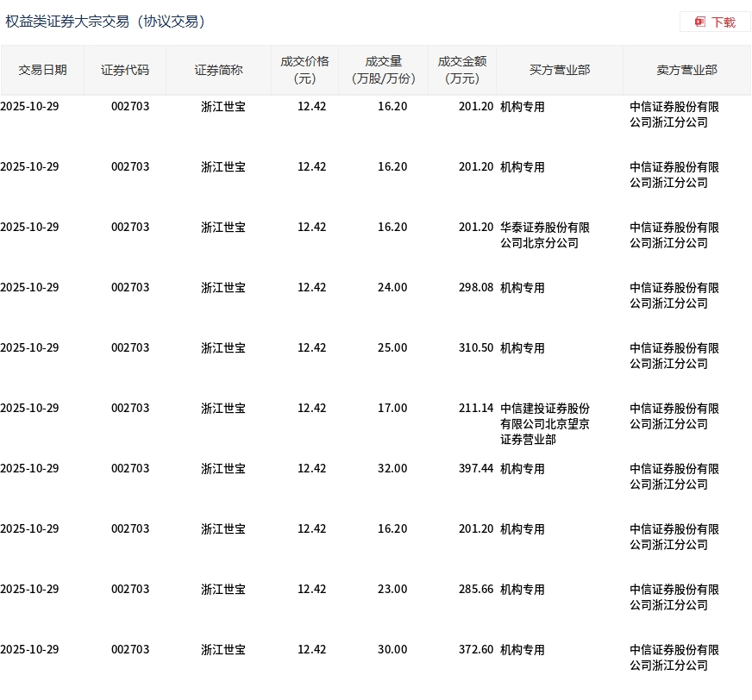Click the 下载 download button
The image size is (752, 700).
715,22
